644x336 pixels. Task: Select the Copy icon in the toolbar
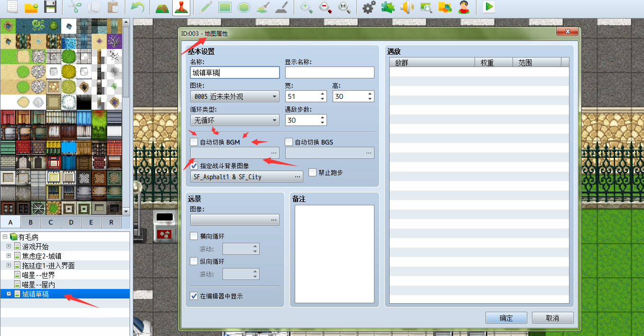[x=94, y=8]
